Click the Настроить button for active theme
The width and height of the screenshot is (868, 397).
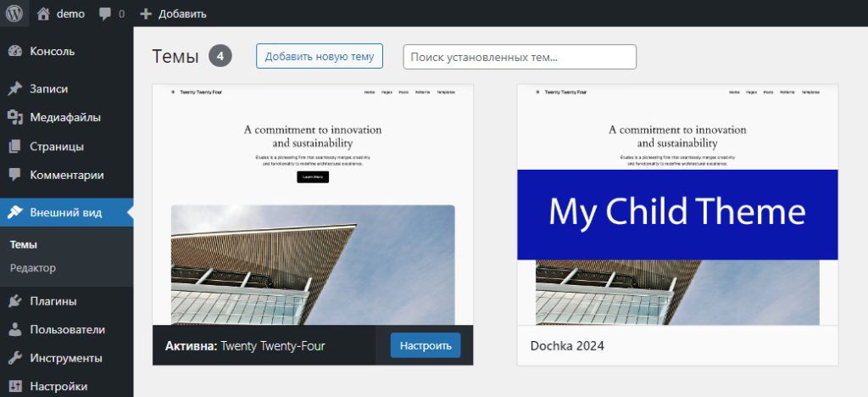click(x=426, y=345)
